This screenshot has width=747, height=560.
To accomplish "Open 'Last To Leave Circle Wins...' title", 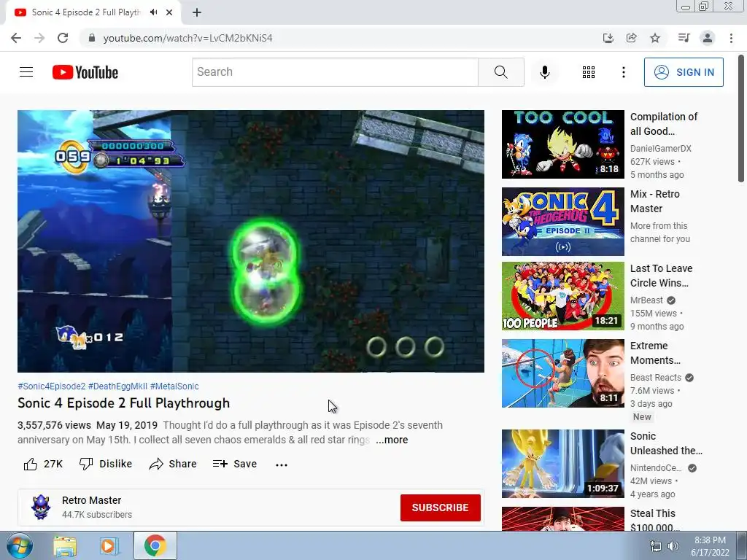I will tap(661, 276).
